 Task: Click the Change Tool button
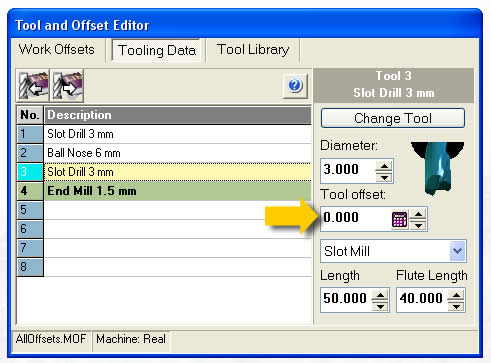[393, 118]
